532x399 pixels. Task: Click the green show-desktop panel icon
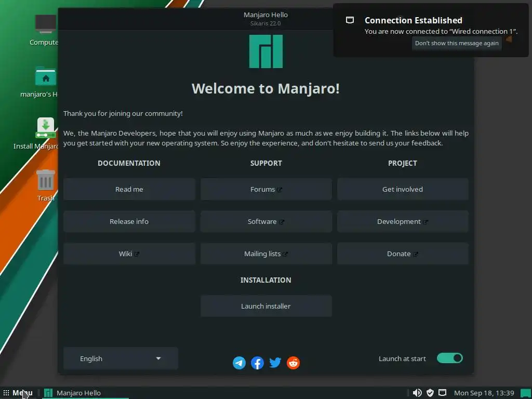tap(525, 393)
